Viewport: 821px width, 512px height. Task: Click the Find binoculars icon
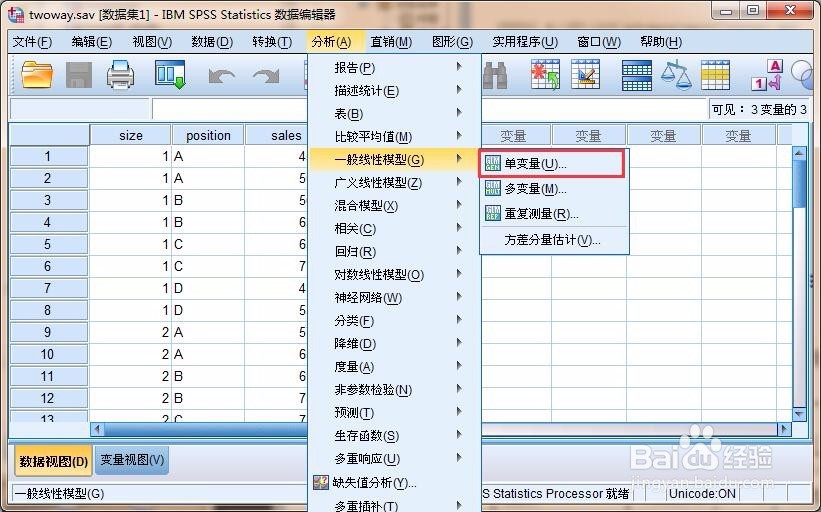pyautogui.click(x=495, y=75)
